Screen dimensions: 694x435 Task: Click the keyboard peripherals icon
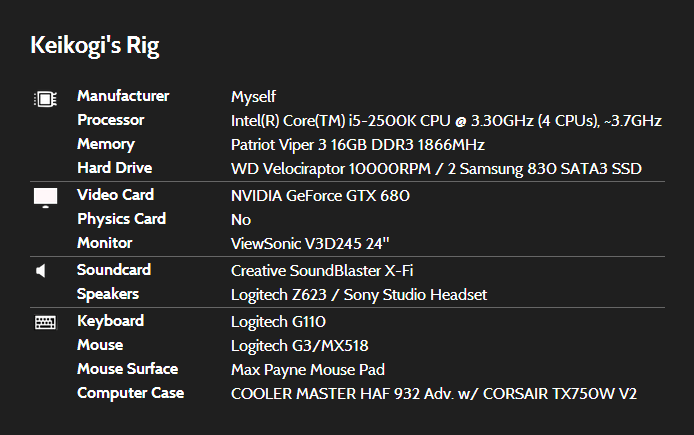click(x=45, y=322)
